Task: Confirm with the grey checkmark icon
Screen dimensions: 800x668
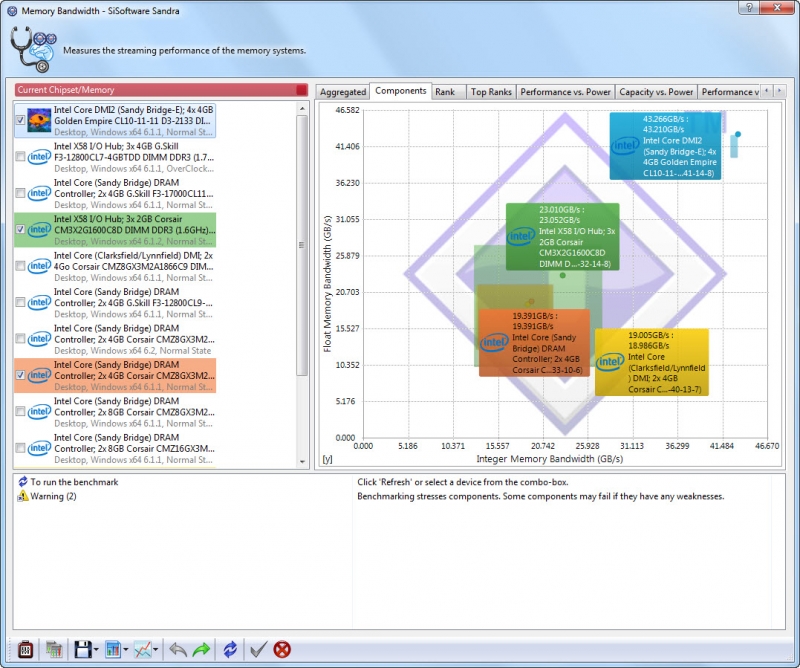Action: (x=258, y=649)
